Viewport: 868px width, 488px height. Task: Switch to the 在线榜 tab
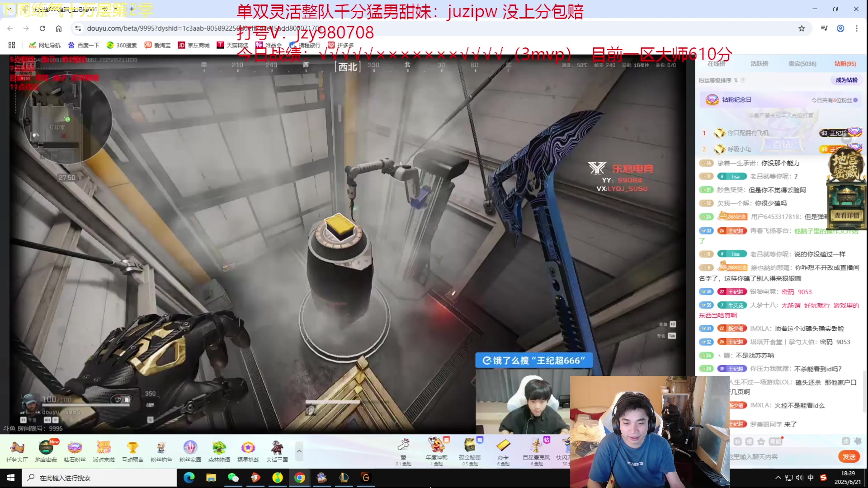point(717,64)
